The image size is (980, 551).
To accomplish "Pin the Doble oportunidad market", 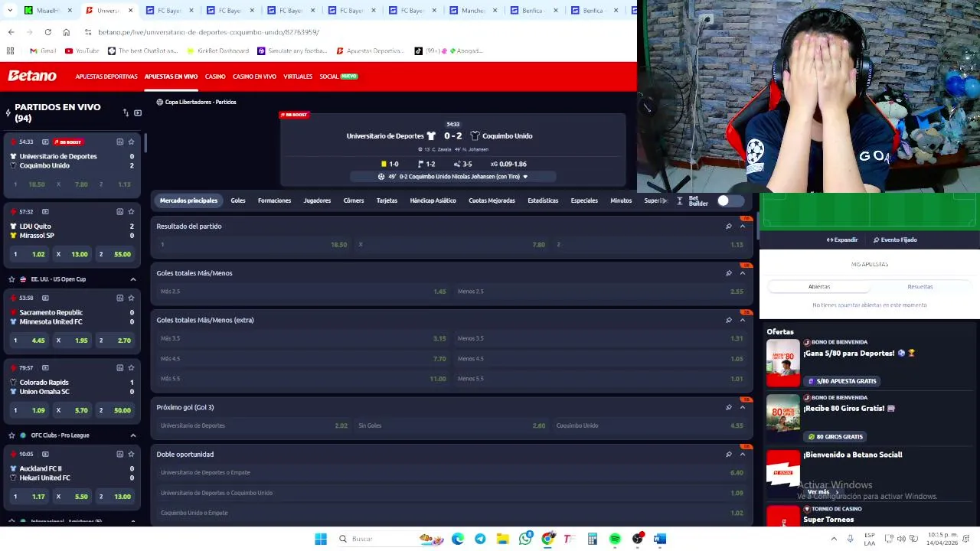I will click(728, 455).
